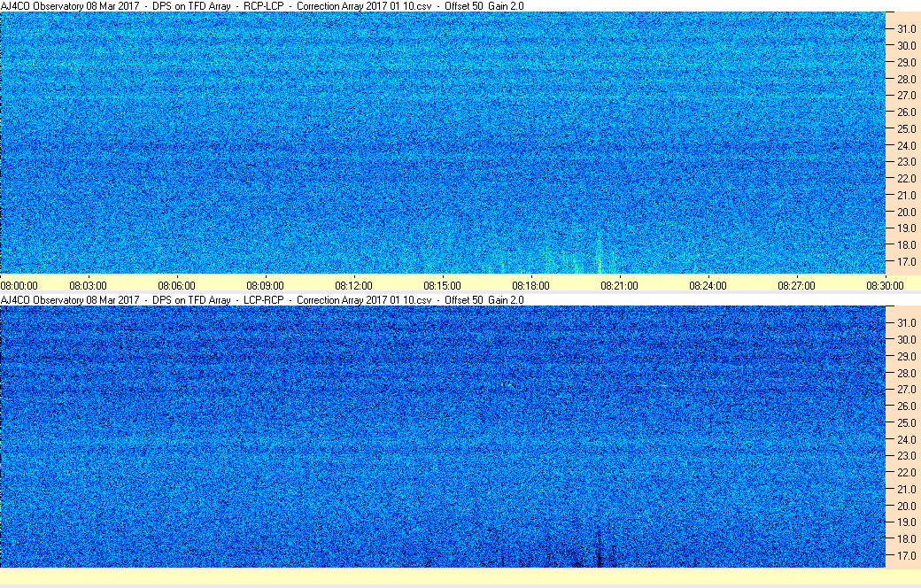Click the 08:27:00 time axis label

coord(796,286)
